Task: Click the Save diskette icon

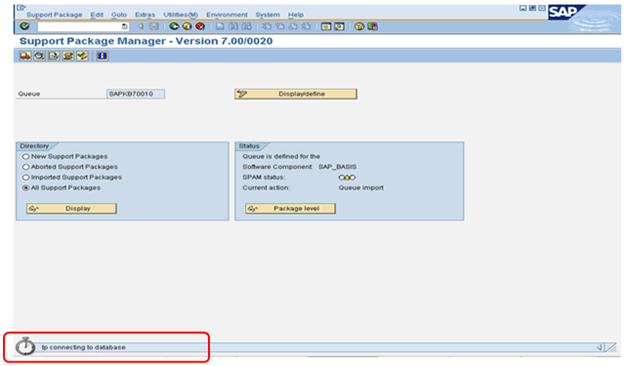Action: (x=154, y=26)
